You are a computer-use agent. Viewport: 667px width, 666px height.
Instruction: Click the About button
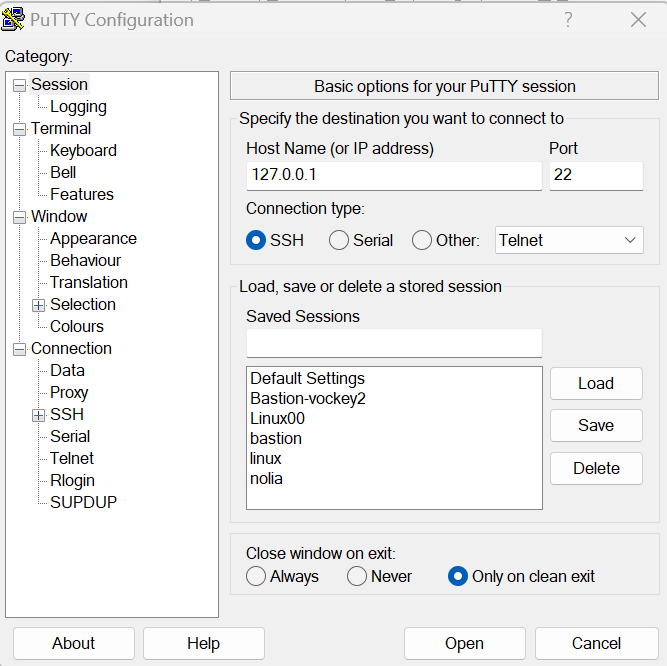74,643
